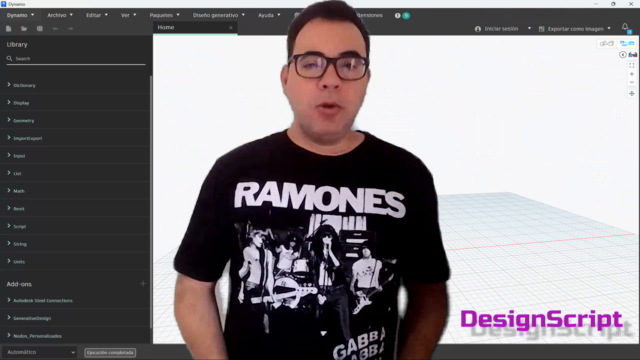Zoom in on the canvas

(632, 74)
